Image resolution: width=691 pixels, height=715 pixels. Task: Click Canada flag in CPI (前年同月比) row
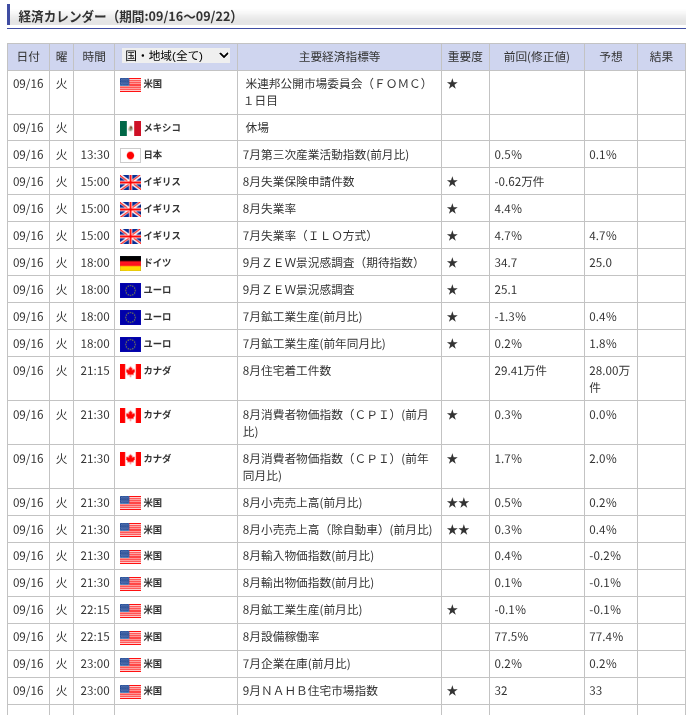click(x=130, y=459)
